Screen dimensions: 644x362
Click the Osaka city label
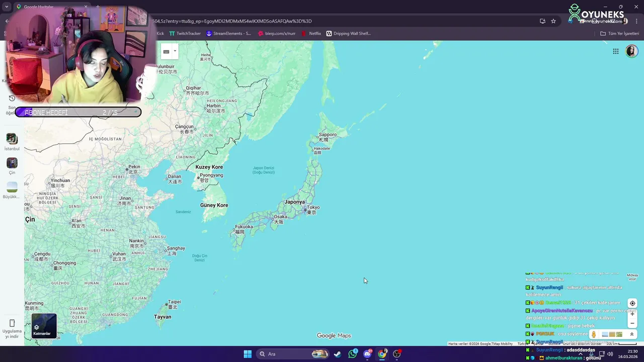pyautogui.click(x=280, y=219)
